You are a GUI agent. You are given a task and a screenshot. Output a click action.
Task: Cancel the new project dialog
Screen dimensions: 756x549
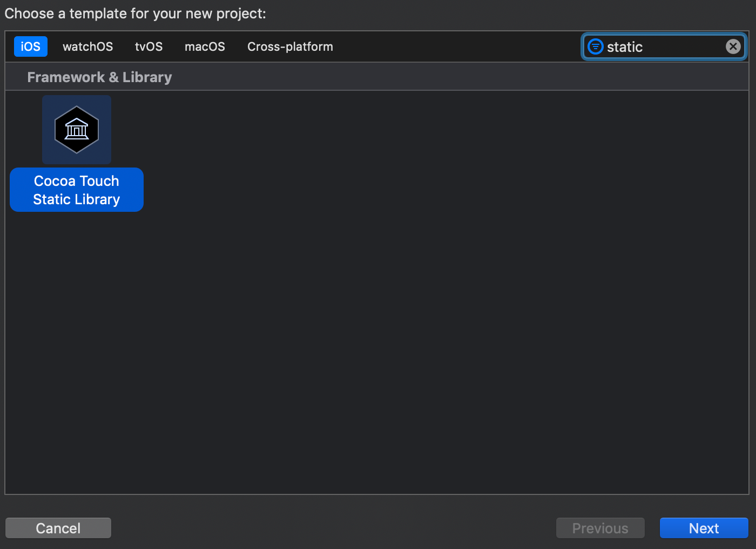(58, 528)
